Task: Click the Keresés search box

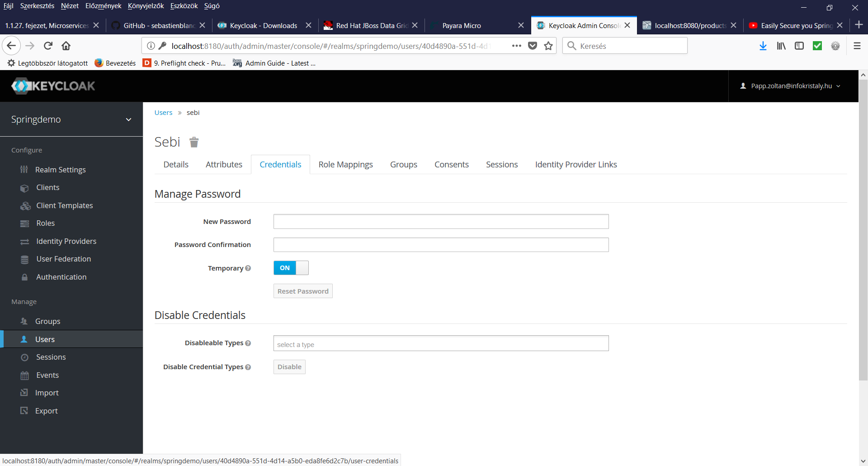Action: 625,46
